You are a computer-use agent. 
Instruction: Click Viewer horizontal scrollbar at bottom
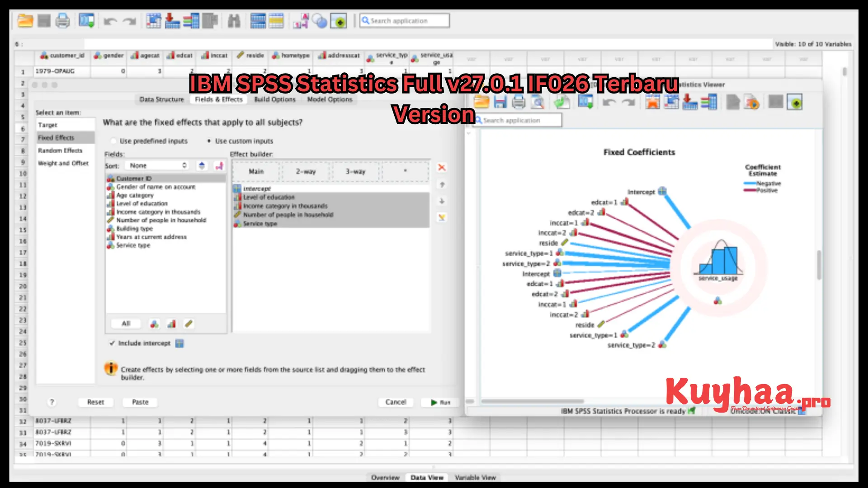532,401
